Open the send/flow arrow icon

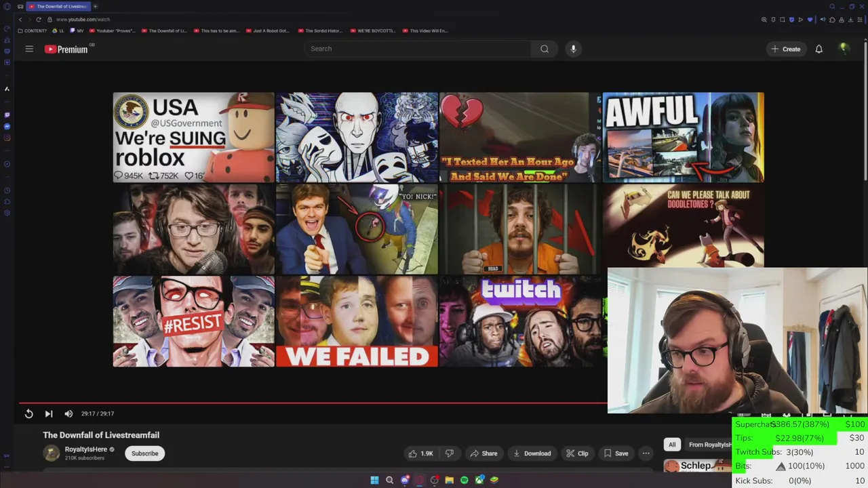pyautogui.click(x=801, y=20)
